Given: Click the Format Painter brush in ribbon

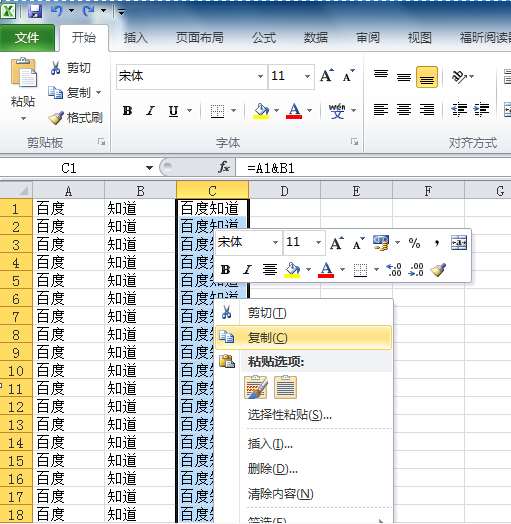Looking at the screenshot, I should [55, 118].
